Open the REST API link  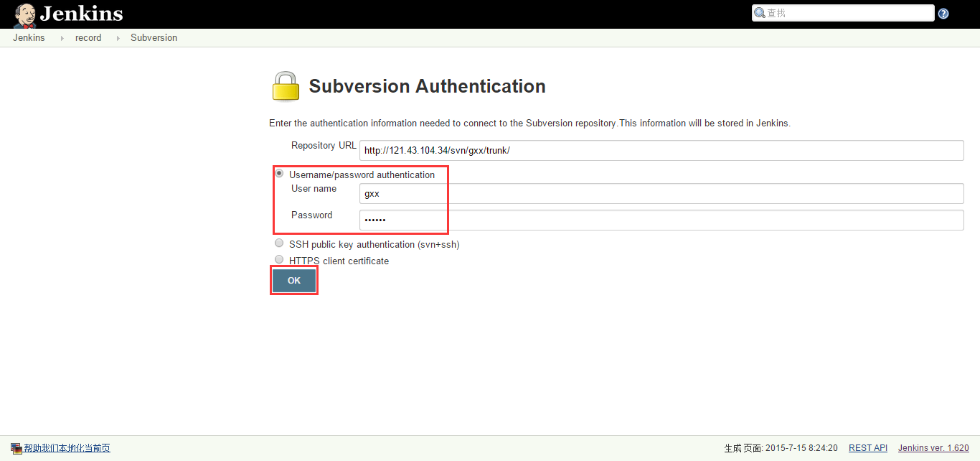click(868, 448)
